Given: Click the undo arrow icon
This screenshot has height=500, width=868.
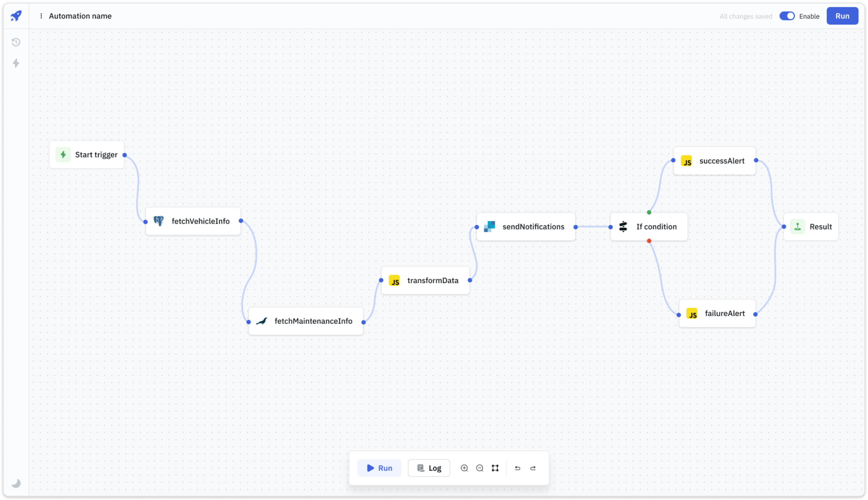Looking at the screenshot, I should point(518,468).
